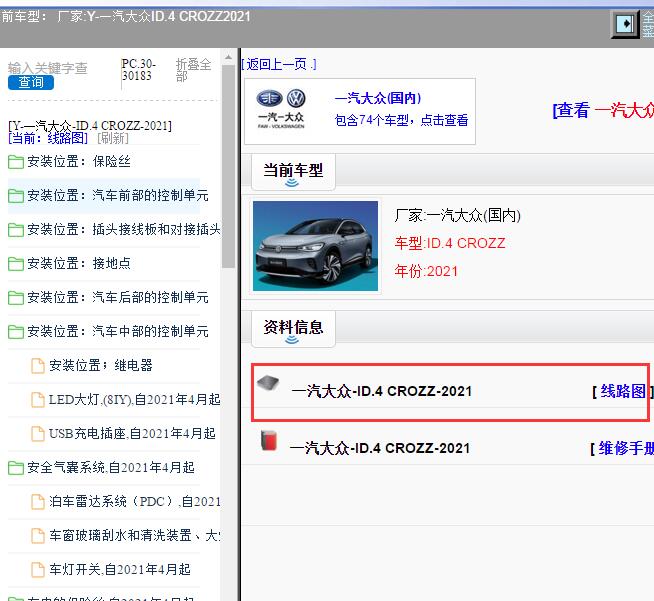The image size is (654, 601).
Task: Select 安装位置：接地点 tree item
Action: tap(79, 263)
